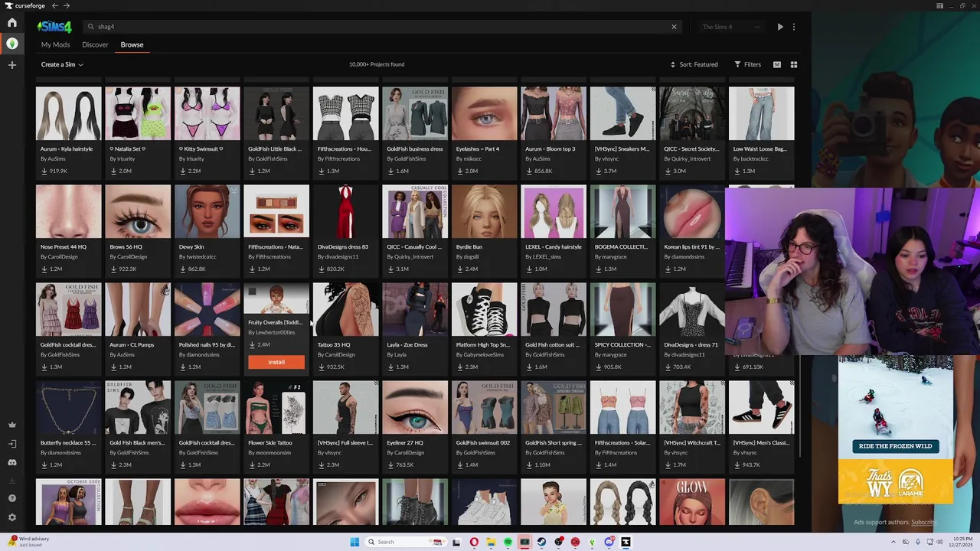Select the Browse tab

[x=132, y=44]
